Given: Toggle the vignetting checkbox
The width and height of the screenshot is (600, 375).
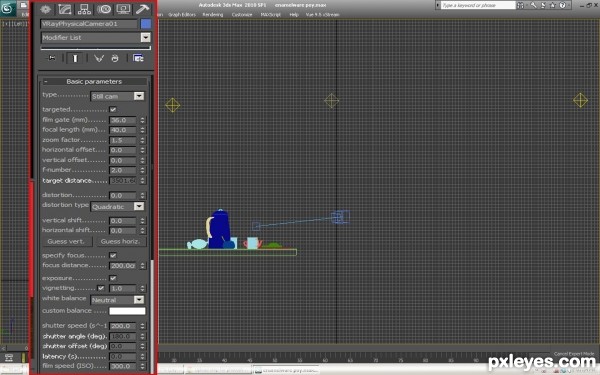Looking at the screenshot, I should [x=101, y=288].
